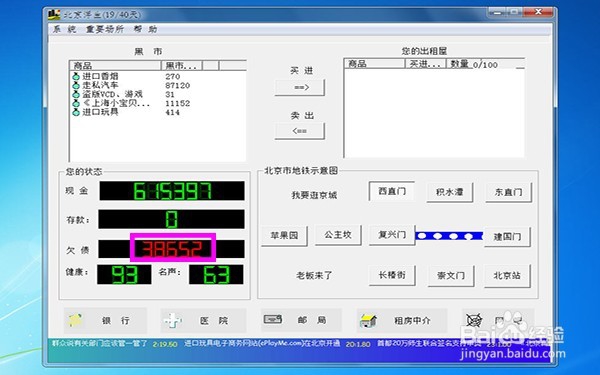
Task: Click the price 87120 for 走私汽车
Action: point(178,85)
